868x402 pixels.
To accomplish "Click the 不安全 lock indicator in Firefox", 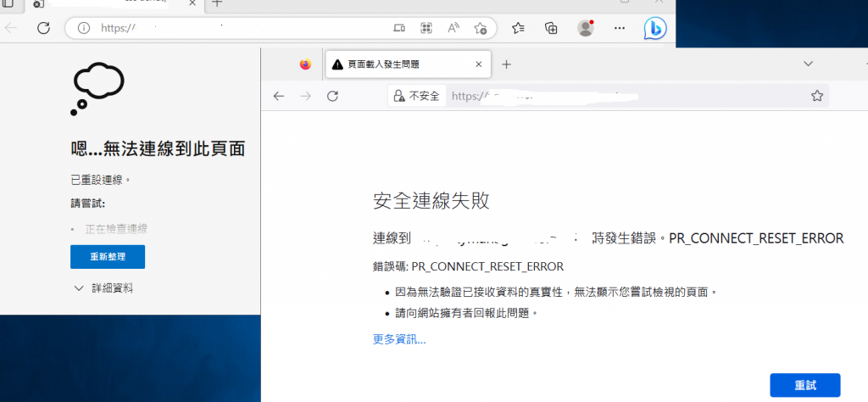I will pyautogui.click(x=417, y=96).
